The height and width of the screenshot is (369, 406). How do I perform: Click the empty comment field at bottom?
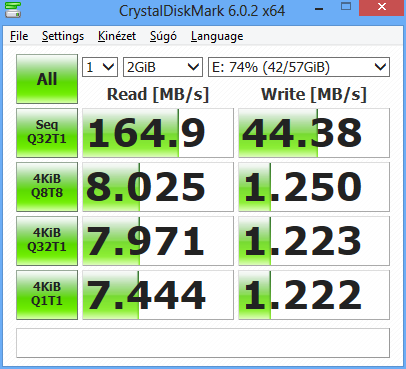[x=203, y=343]
